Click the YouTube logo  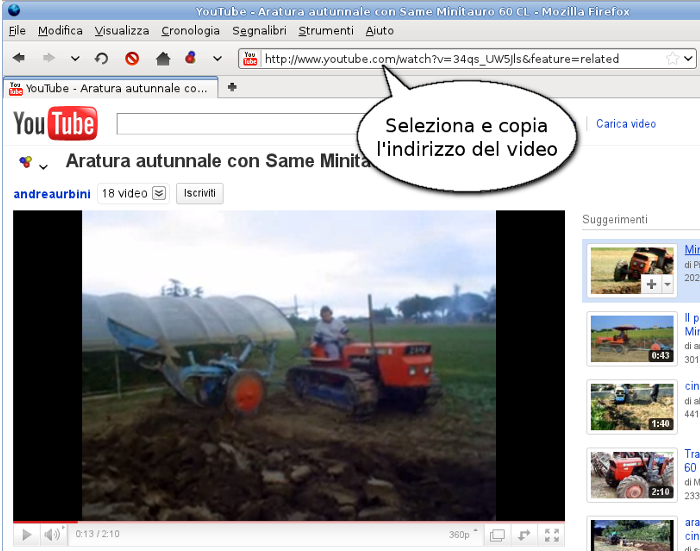click(55, 125)
